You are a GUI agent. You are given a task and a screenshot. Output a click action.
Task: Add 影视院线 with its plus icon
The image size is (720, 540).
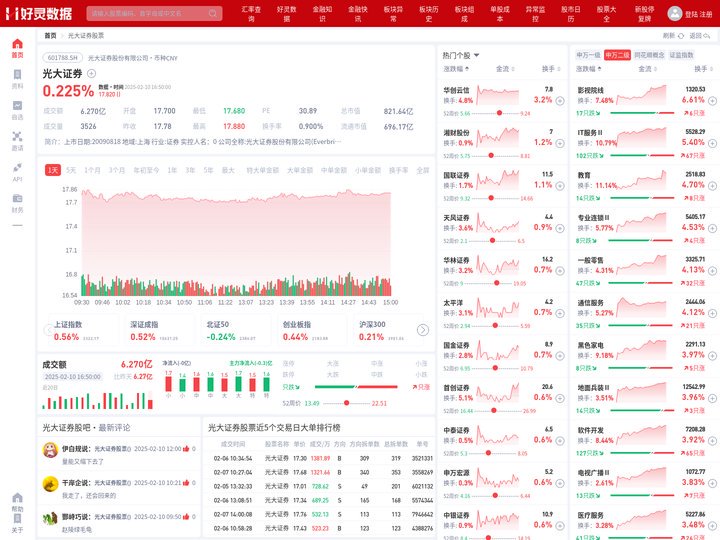click(x=712, y=101)
